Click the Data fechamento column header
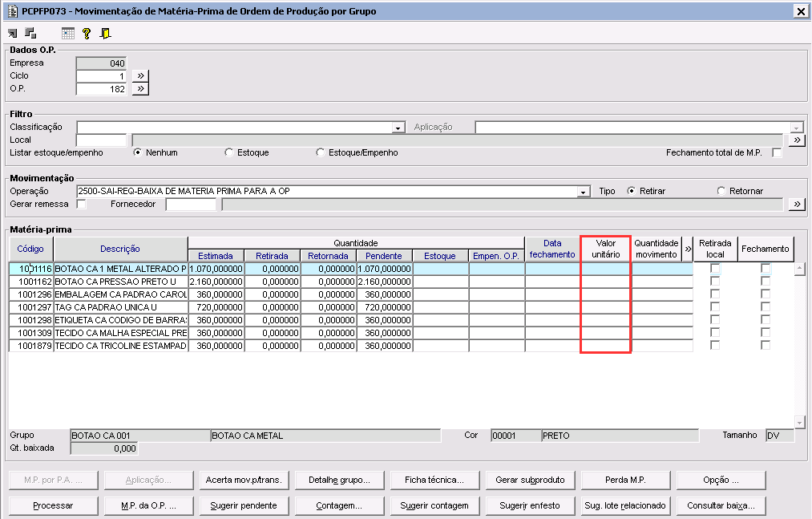This screenshot has height=519, width=812. [552, 249]
